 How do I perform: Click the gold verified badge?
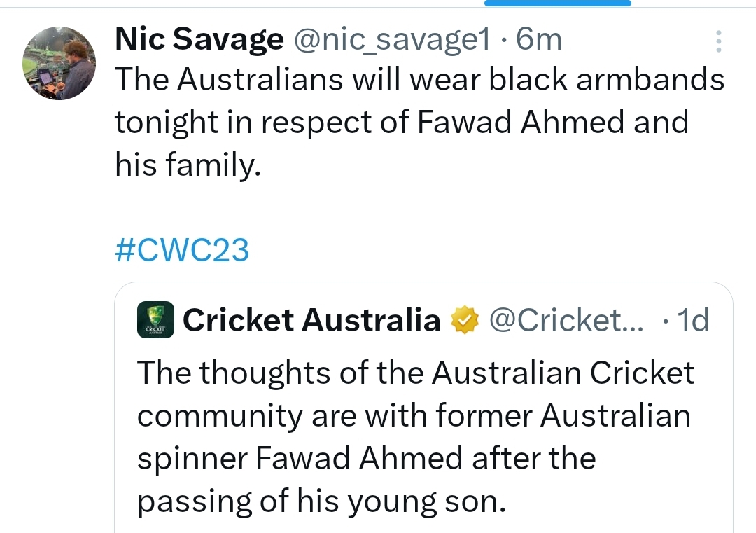tap(465, 320)
